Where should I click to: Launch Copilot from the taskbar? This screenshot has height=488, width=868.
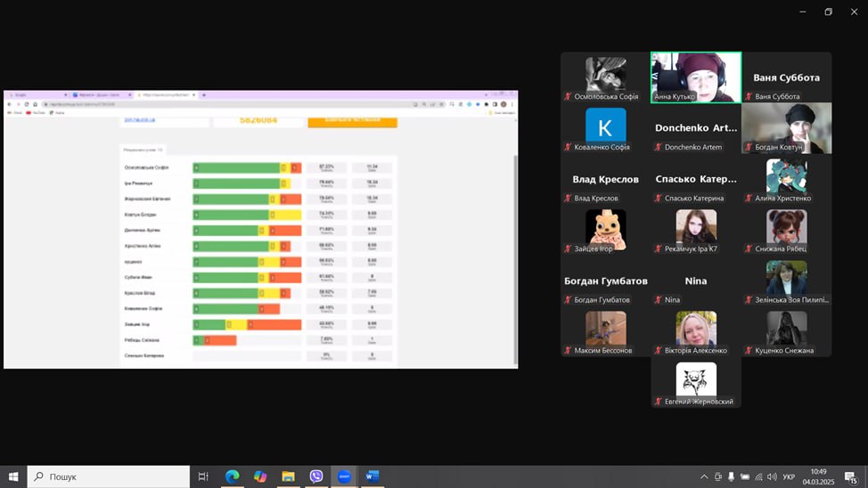(x=260, y=476)
